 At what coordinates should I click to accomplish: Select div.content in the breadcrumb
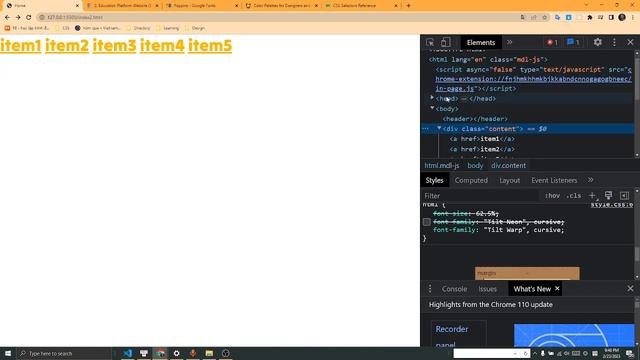click(x=509, y=165)
